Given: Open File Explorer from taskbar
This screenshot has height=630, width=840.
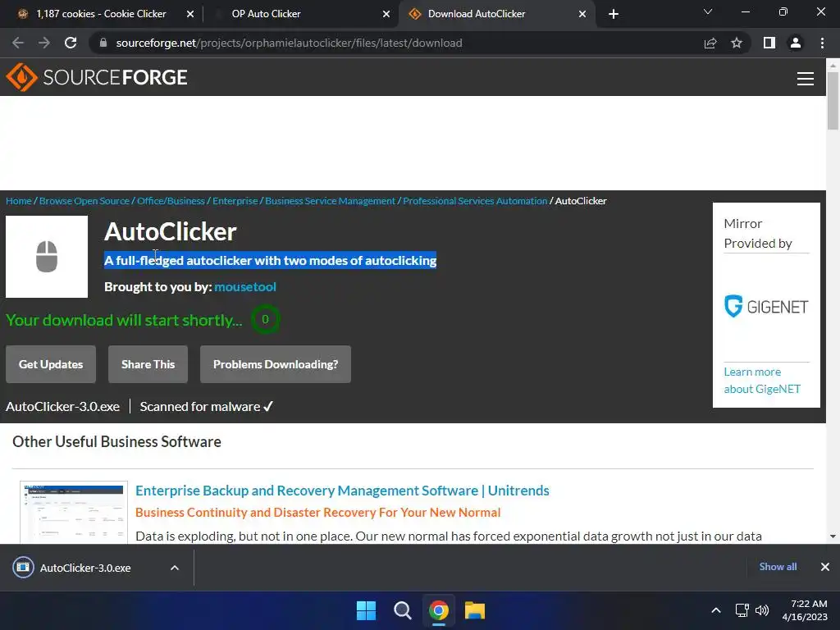Looking at the screenshot, I should point(475,610).
